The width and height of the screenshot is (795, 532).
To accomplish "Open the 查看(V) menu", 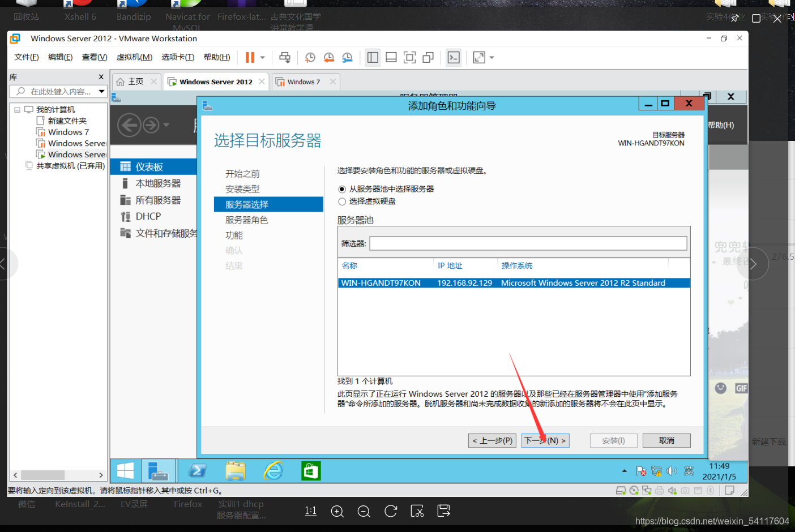I will coord(95,57).
